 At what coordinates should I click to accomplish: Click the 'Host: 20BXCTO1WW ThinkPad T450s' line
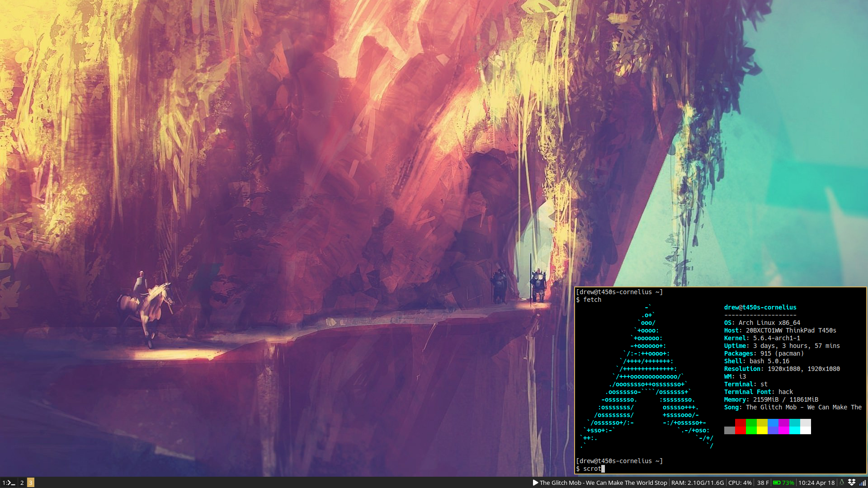click(x=780, y=330)
